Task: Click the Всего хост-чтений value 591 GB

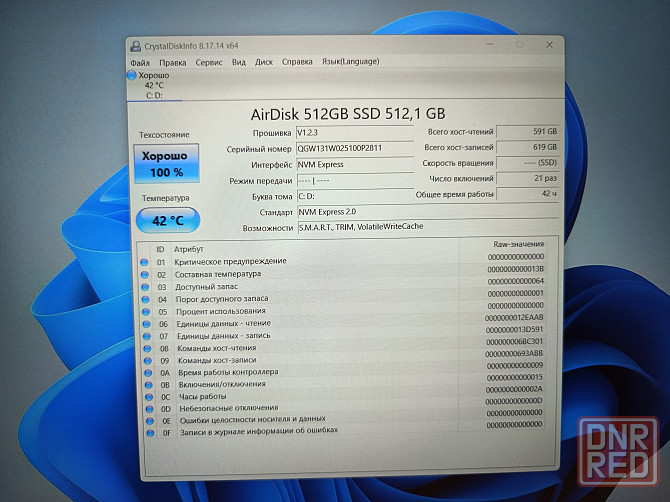Action: [528, 132]
